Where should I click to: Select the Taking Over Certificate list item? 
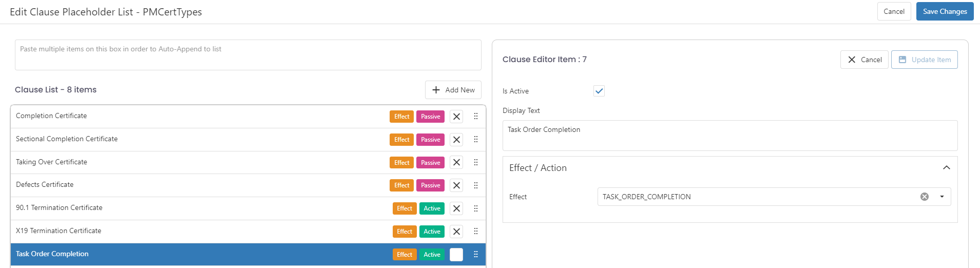point(248,162)
